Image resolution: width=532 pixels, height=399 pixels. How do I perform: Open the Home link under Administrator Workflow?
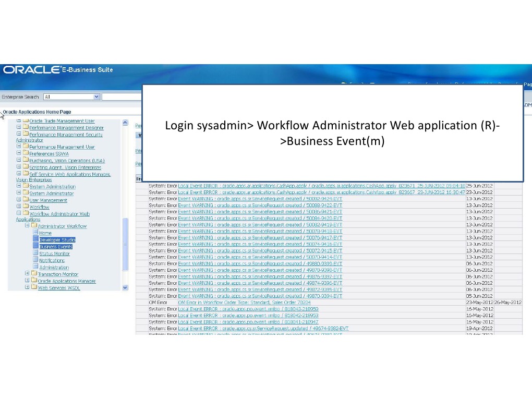tap(45, 233)
